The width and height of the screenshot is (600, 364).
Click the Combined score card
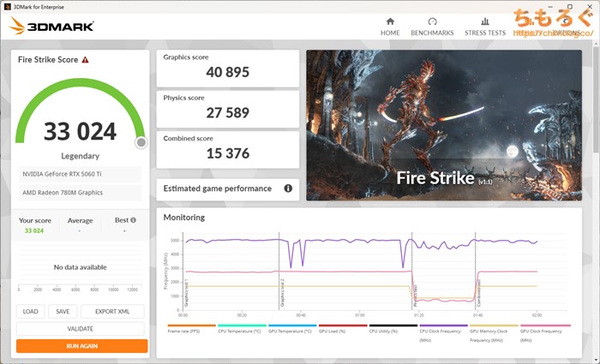point(228,150)
